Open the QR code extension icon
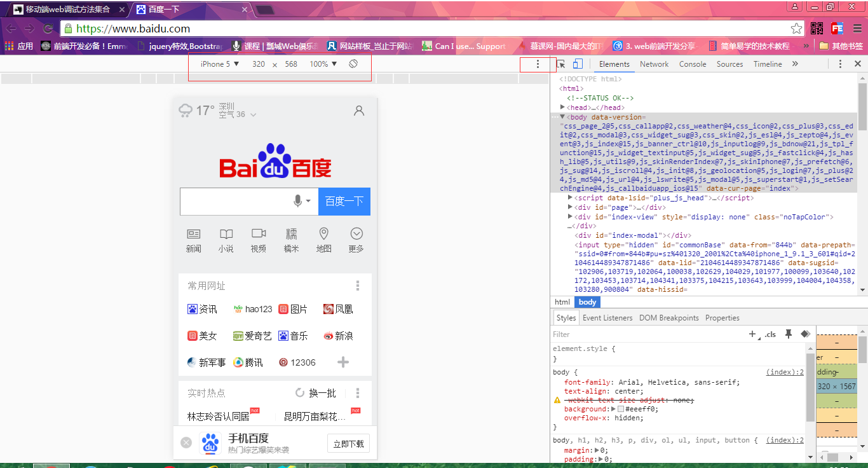 coord(817,29)
